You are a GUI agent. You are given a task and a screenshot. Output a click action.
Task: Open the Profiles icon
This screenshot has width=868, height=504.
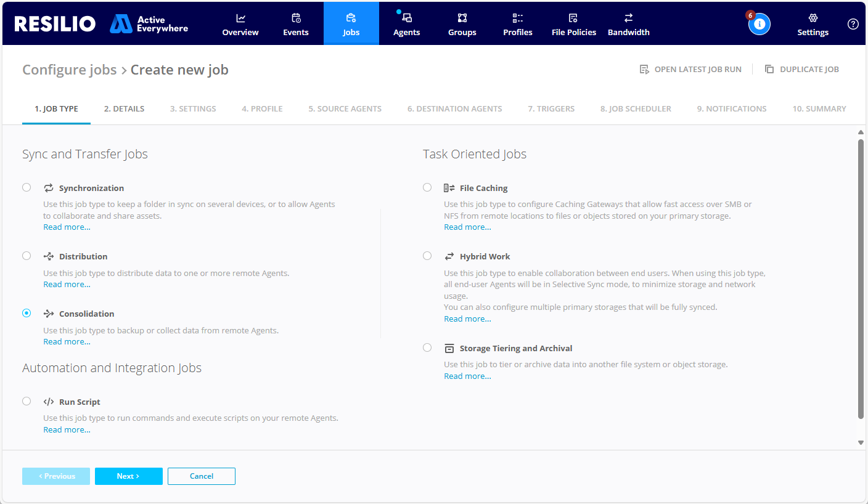click(517, 18)
